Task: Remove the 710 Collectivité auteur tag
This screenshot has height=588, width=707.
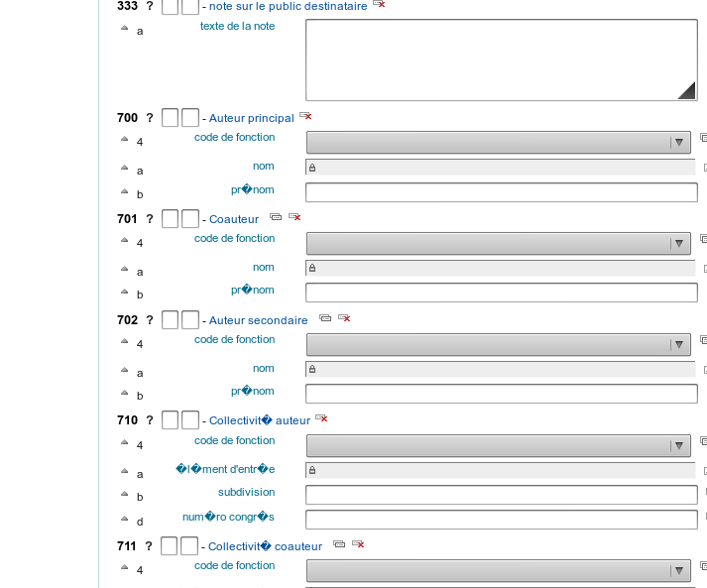Action: pyautogui.click(x=321, y=419)
